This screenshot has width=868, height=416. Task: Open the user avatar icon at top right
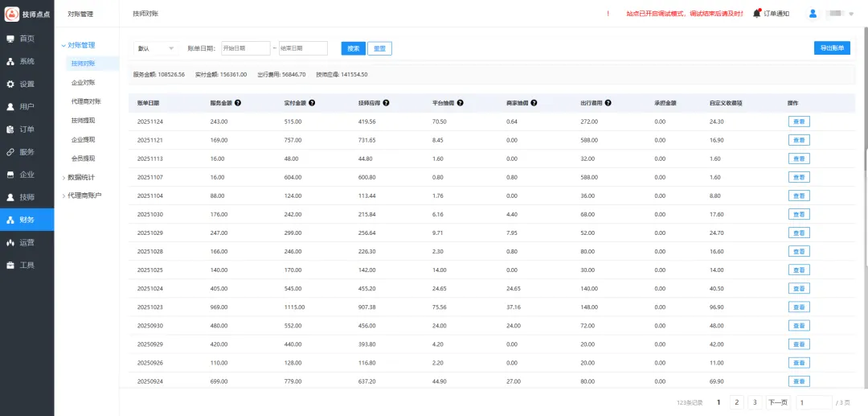813,13
